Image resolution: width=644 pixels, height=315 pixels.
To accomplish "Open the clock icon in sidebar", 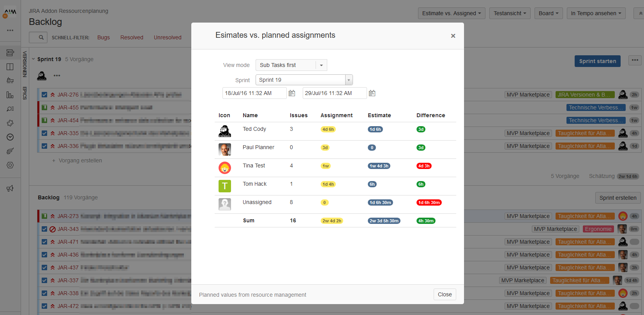I will pyautogui.click(x=10, y=137).
